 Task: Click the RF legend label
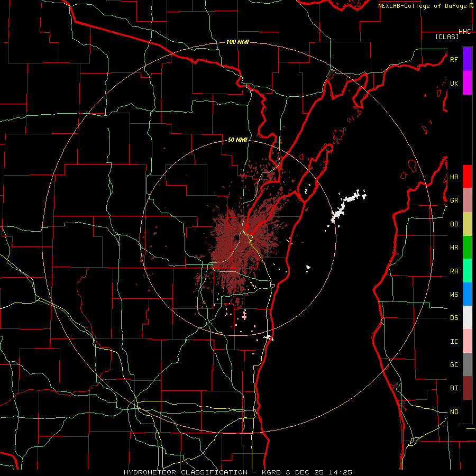(x=454, y=59)
